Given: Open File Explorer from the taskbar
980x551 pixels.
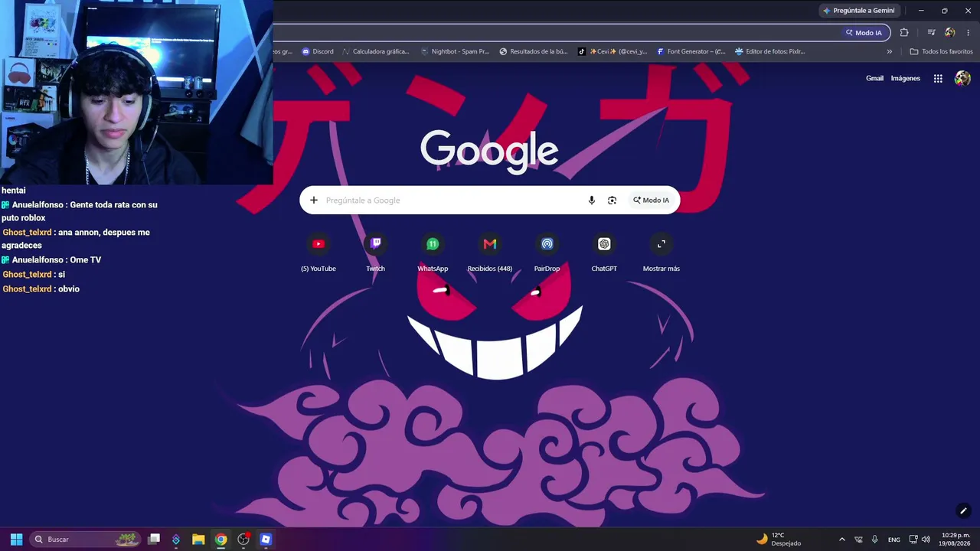Looking at the screenshot, I should pos(198,540).
